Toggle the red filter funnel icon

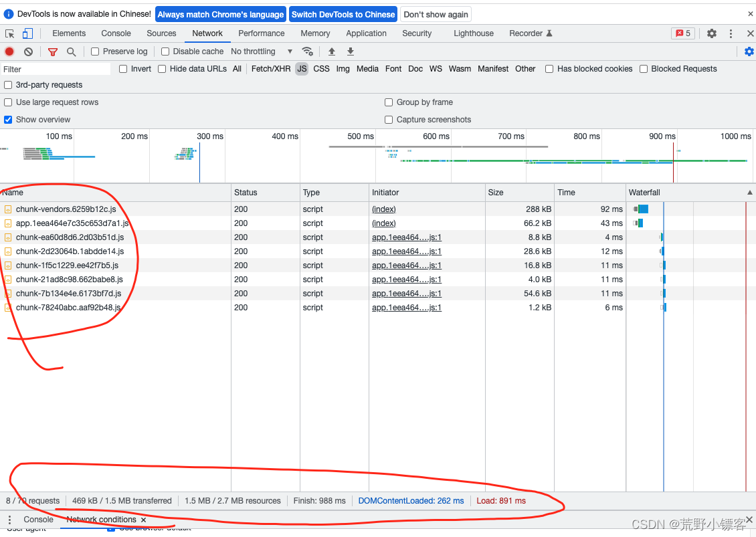pyautogui.click(x=53, y=51)
